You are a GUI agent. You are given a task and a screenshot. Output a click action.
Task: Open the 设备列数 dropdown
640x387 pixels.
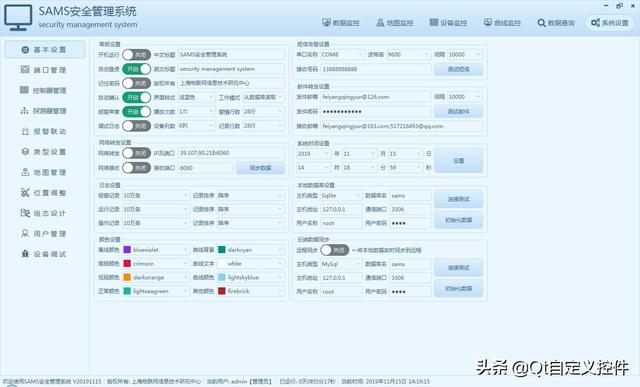coord(196,126)
